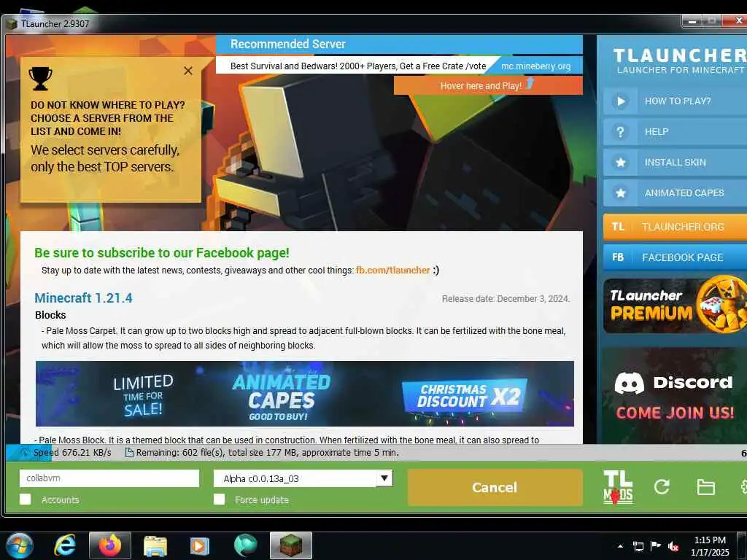This screenshot has height=560, width=747.
Task: Click the Hover here and Play button
Action: pyautogui.click(x=488, y=86)
